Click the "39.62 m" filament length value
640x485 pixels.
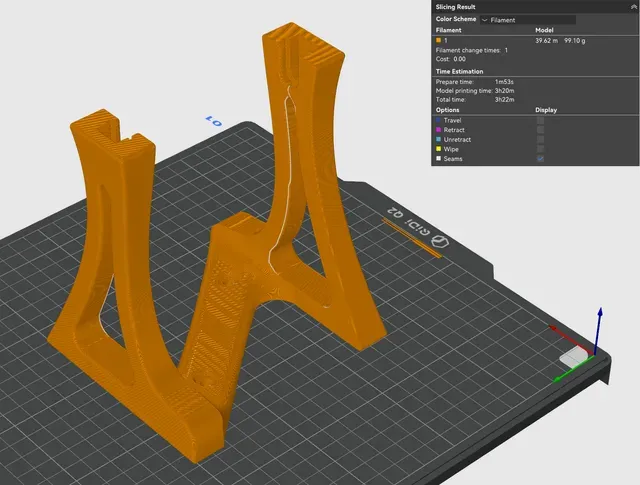[547, 40]
